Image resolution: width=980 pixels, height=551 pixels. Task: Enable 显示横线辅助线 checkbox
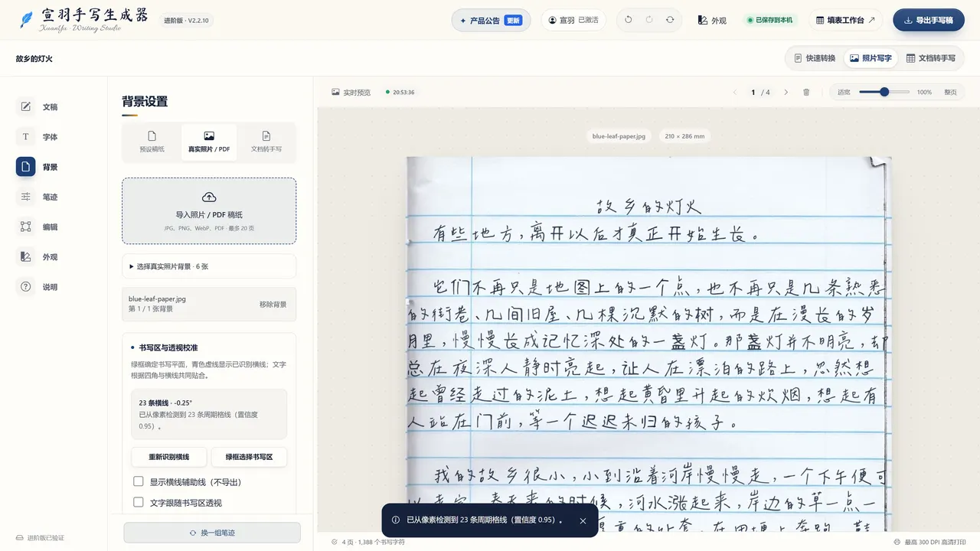coord(139,481)
